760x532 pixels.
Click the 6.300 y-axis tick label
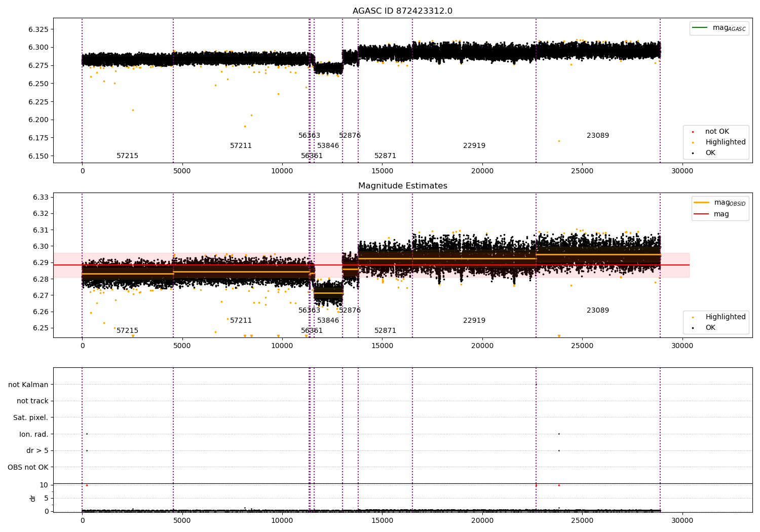point(39,48)
